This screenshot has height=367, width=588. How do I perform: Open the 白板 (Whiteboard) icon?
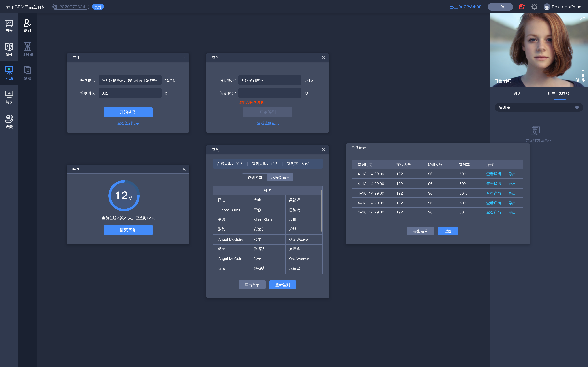point(9,25)
